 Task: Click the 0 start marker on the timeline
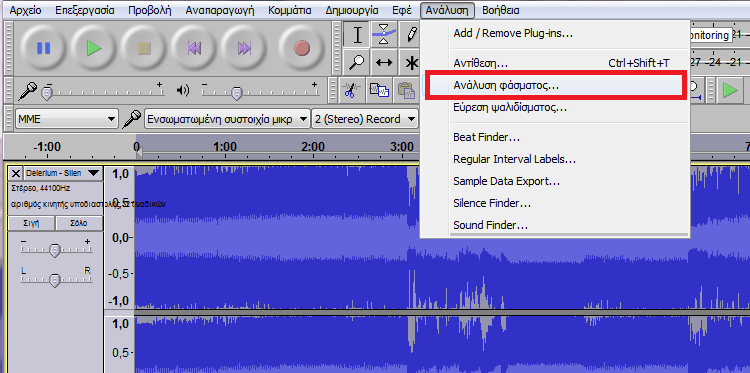tap(136, 147)
